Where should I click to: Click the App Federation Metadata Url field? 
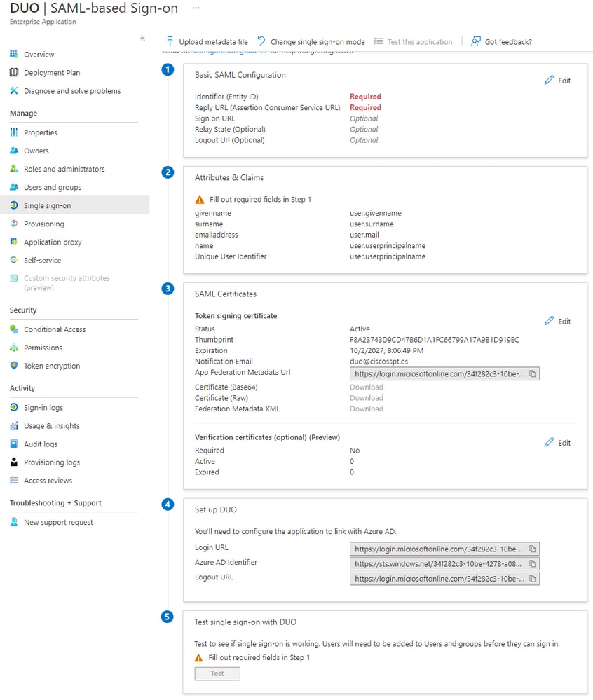tap(444, 373)
